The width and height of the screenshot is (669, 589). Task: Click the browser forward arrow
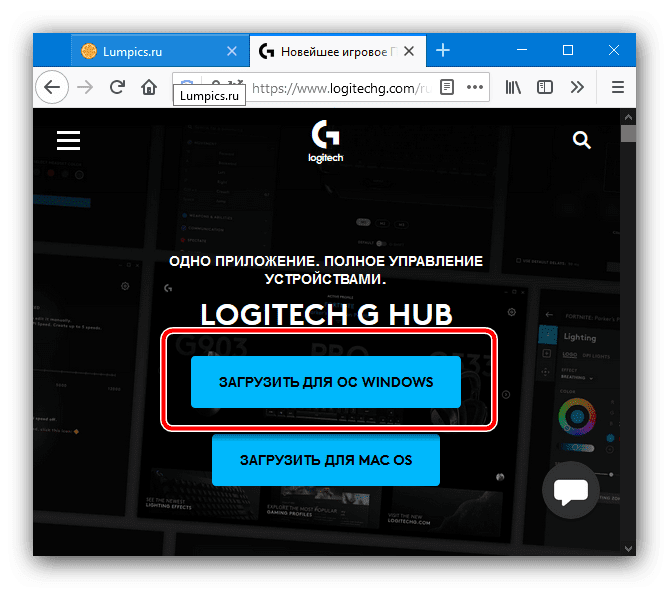85,87
